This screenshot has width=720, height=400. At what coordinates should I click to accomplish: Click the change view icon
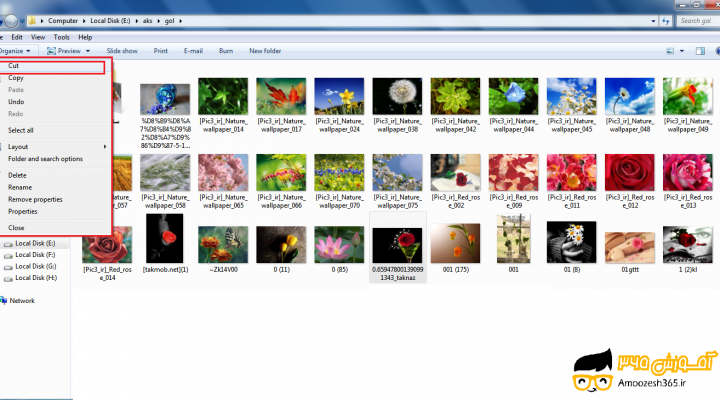tap(670, 51)
